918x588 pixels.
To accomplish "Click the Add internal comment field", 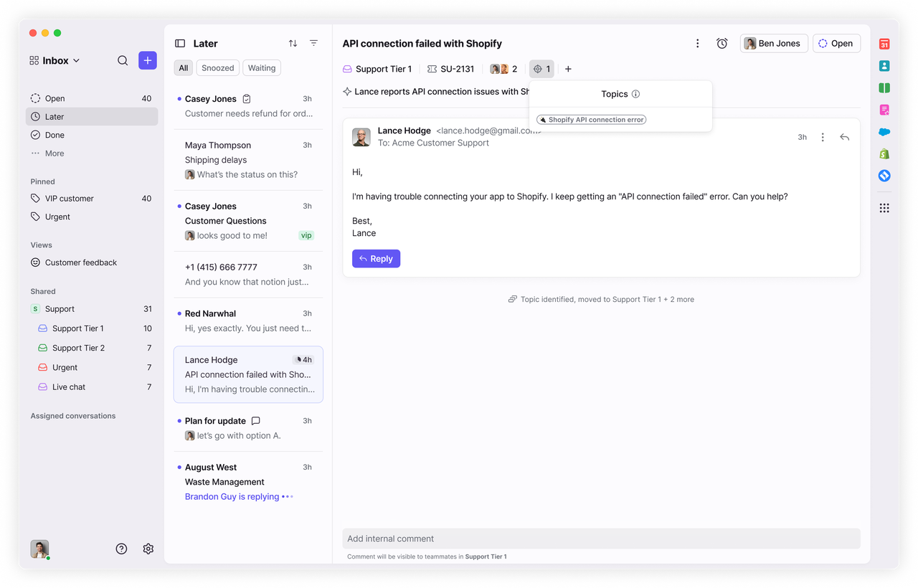I will click(601, 539).
